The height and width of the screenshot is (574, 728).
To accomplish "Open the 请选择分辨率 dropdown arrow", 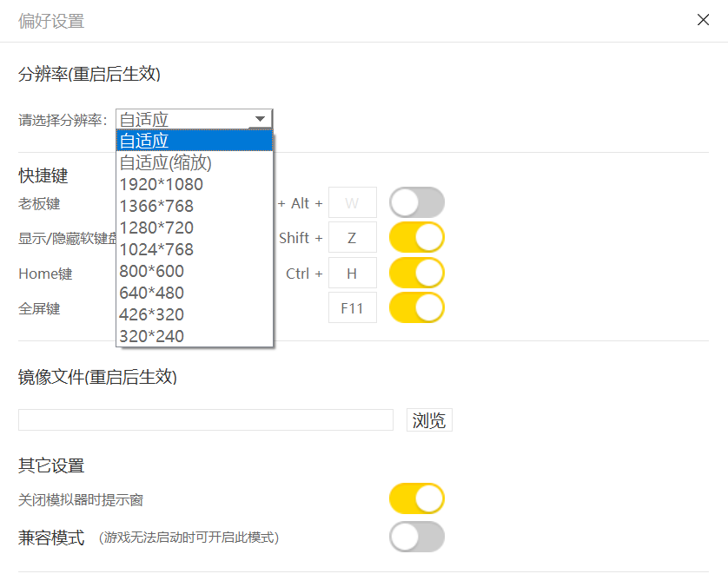I will tap(260, 119).
